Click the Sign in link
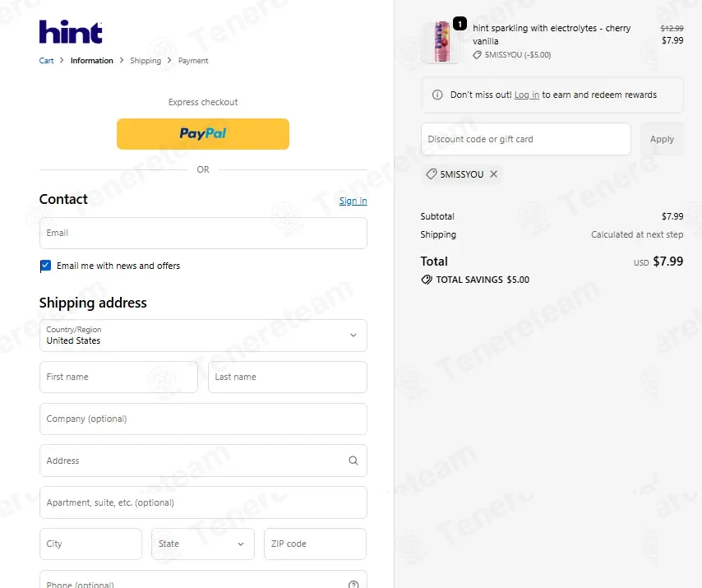Viewport: 702px width, 588px height. point(353,201)
